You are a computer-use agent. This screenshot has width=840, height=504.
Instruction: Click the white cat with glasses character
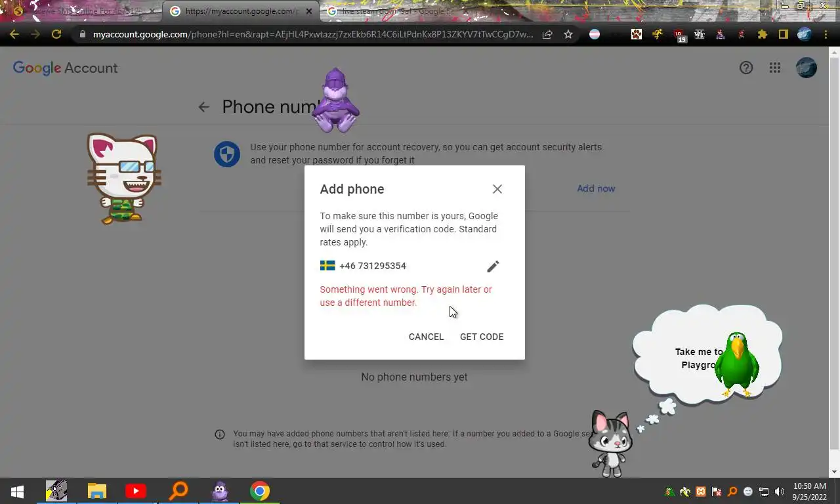pos(124,178)
